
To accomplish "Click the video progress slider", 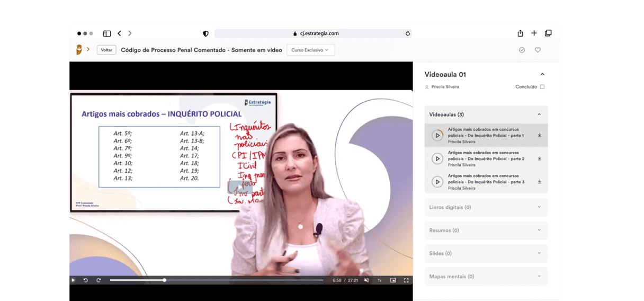I will 217,280.
